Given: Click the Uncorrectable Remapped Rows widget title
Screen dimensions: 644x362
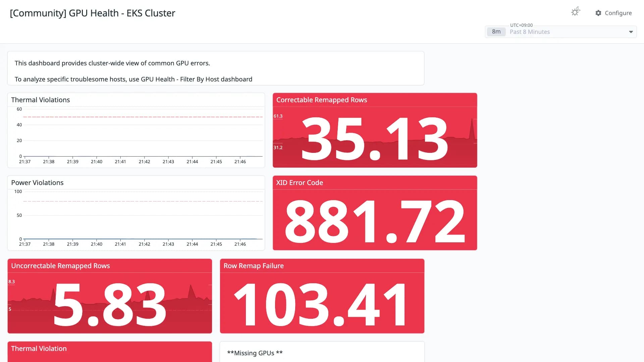Looking at the screenshot, I should 60,266.
